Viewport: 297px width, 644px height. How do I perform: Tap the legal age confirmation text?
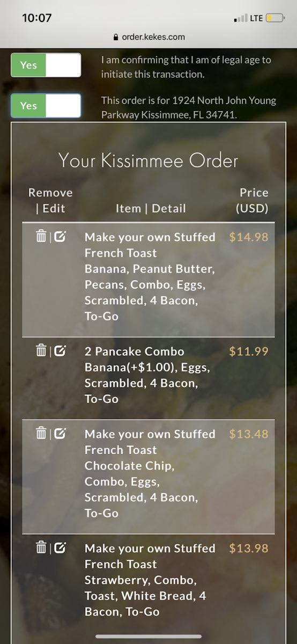[186, 67]
